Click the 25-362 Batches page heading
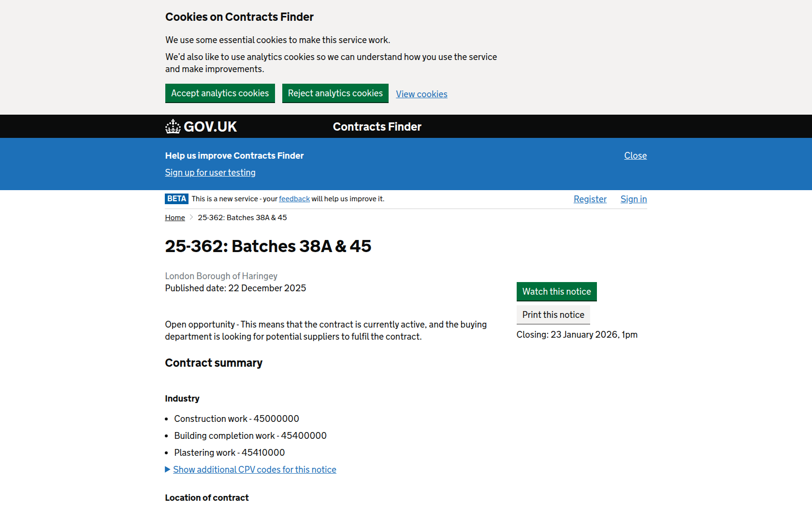 (268, 246)
